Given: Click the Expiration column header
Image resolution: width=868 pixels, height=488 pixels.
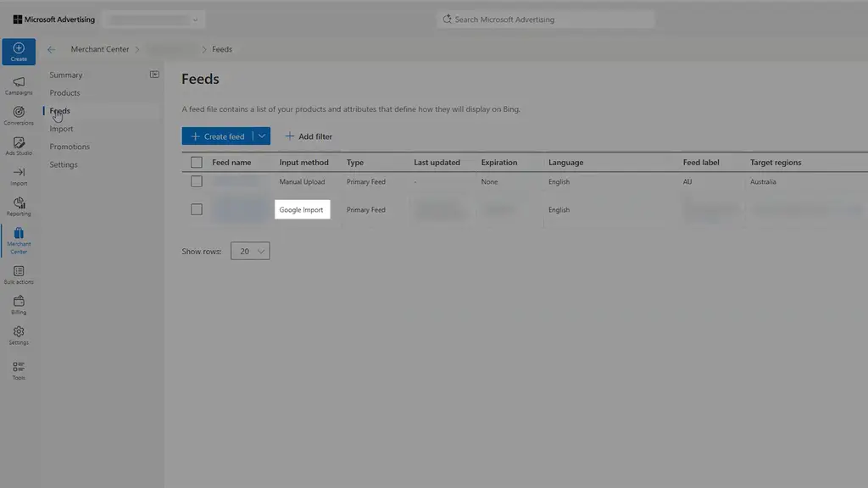Looking at the screenshot, I should [x=499, y=162].
